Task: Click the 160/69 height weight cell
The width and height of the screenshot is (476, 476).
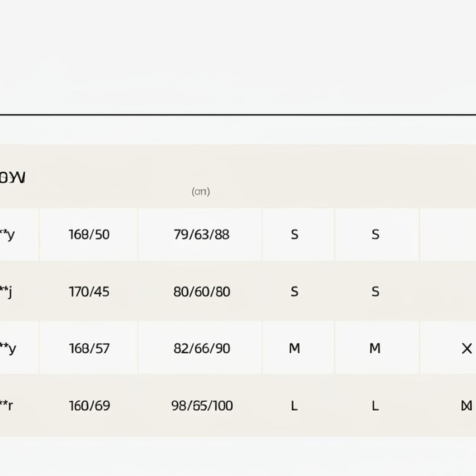Action: [89, 406]
